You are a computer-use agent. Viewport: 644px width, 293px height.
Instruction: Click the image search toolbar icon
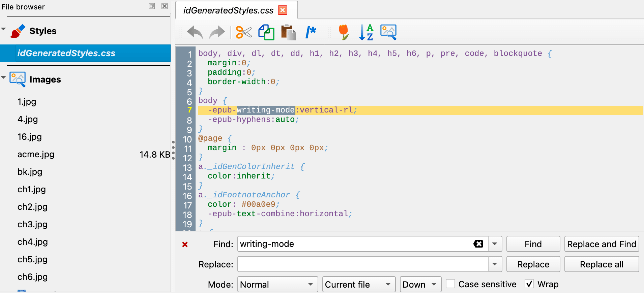click(x=388, y=32)
